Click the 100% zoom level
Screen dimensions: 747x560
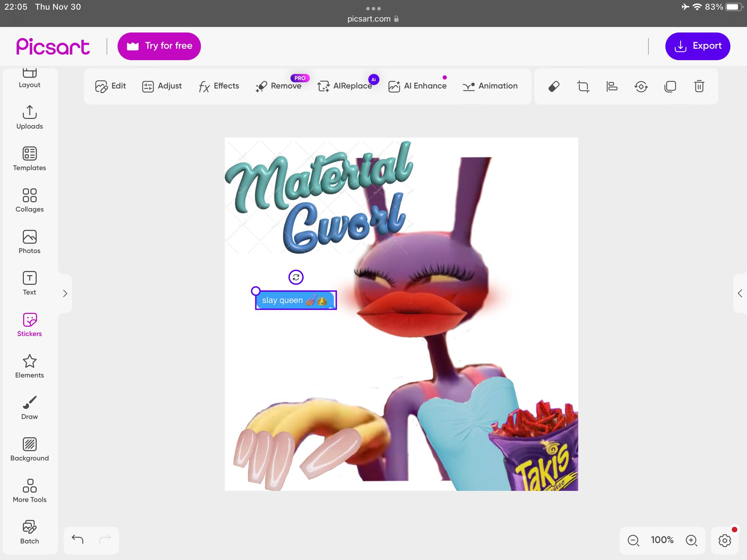662,540
